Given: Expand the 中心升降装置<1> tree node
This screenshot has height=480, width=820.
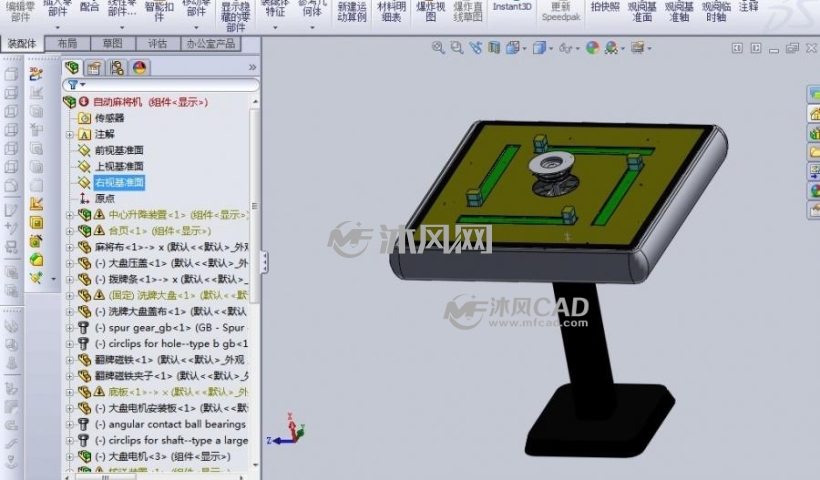Looking at the screenshot, I should point(70,215).
